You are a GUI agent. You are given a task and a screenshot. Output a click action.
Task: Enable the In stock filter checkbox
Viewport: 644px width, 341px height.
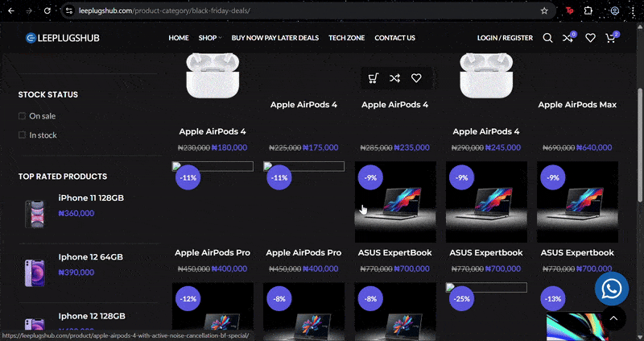tap(22, 135)
